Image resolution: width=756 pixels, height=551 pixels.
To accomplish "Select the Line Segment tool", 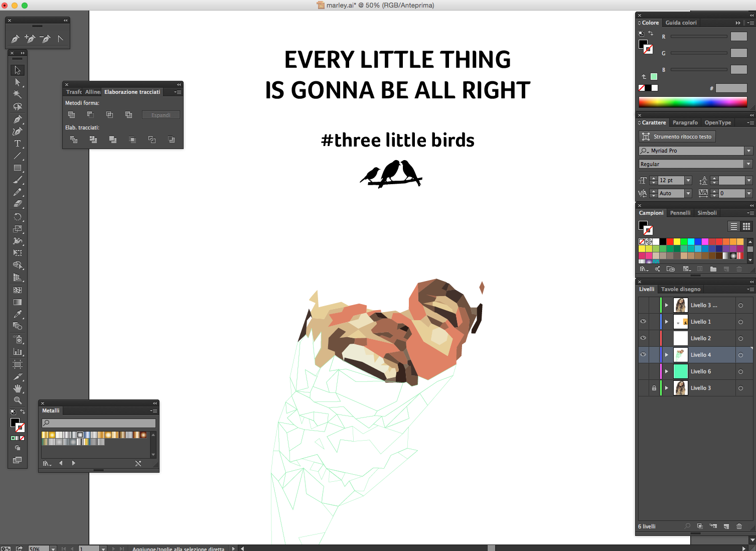I will [x=18, y=156].
